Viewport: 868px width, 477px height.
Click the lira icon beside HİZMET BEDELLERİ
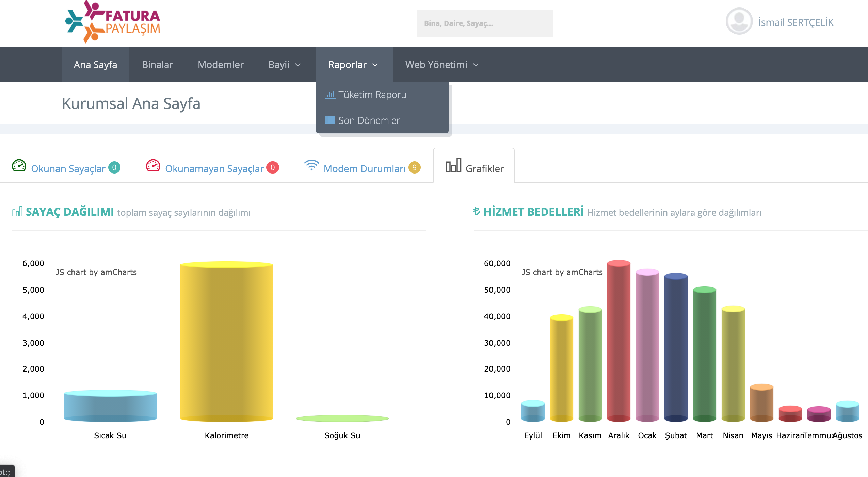click(x=477, y=211)
